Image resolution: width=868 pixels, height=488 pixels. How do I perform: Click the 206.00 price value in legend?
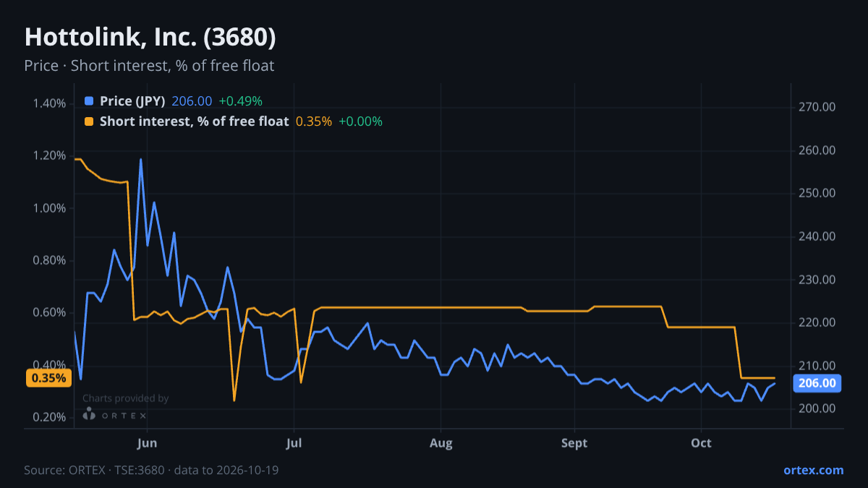[192, 101]
